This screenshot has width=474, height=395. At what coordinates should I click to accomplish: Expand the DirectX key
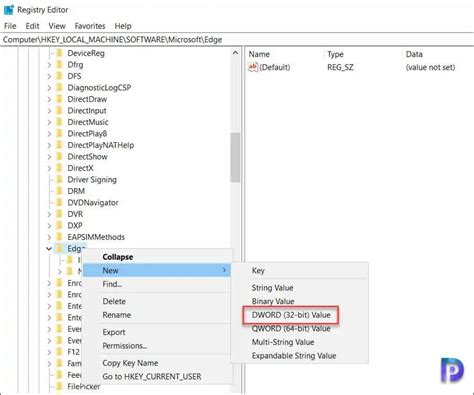[x=49, y=168]
